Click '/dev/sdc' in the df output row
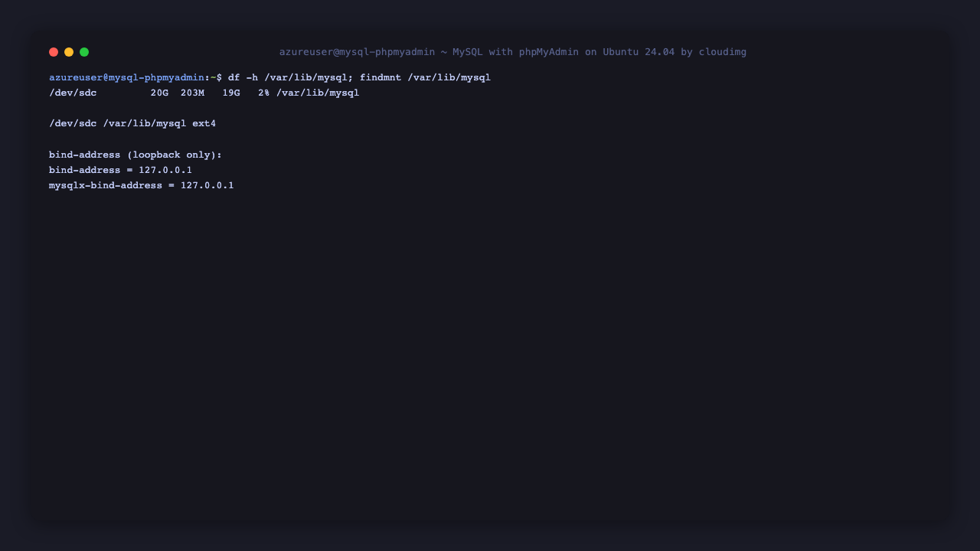 (73, 93)
